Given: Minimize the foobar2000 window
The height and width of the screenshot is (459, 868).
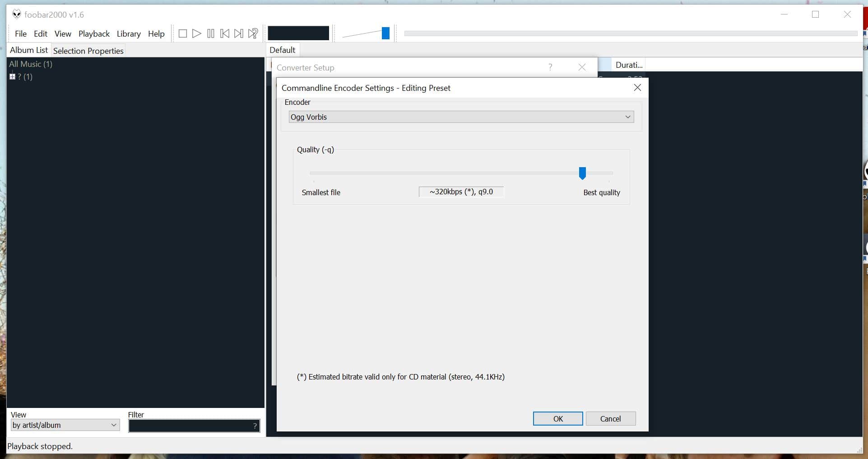Looking at the screenshot, I should tap(784, 14).
